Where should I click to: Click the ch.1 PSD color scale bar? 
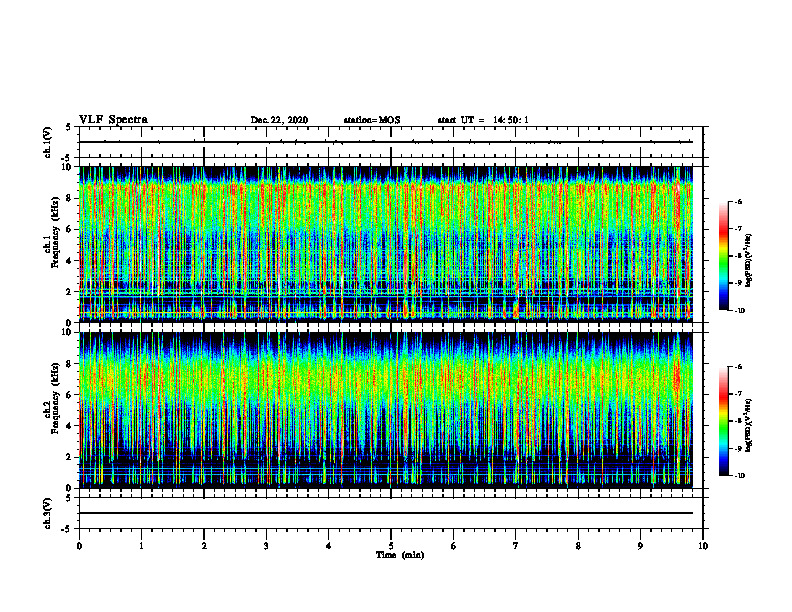pyautogui.click(x=724, y=256)
